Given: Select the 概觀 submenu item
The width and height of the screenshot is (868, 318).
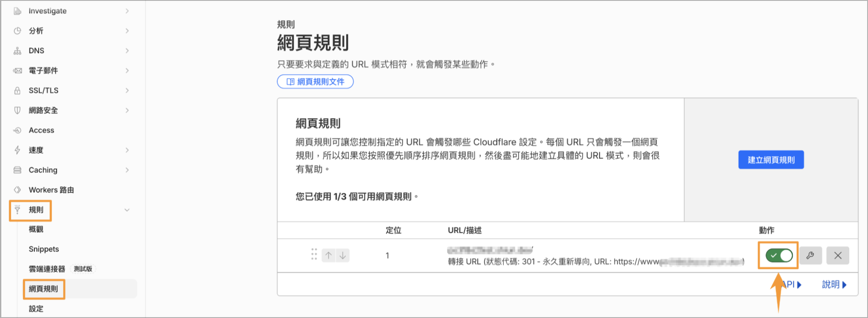Looking at the screenshot, I should [x=36, y=229].
